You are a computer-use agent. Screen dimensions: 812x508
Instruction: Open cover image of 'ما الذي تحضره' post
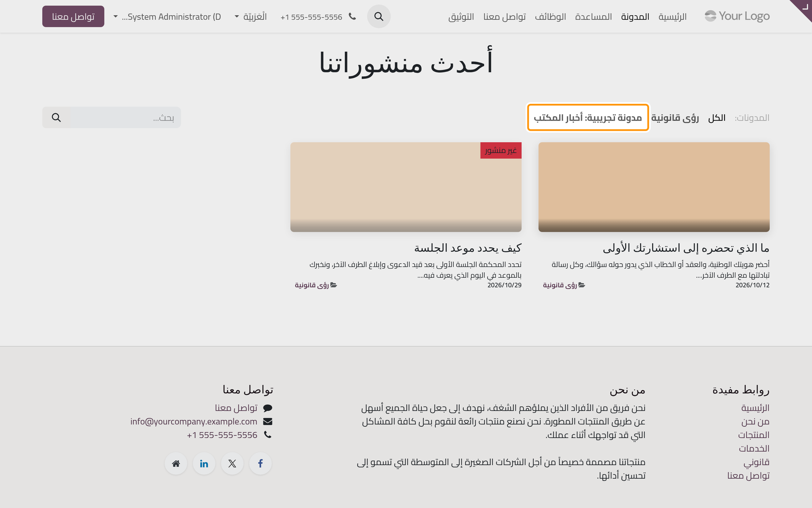pos(654,187)
